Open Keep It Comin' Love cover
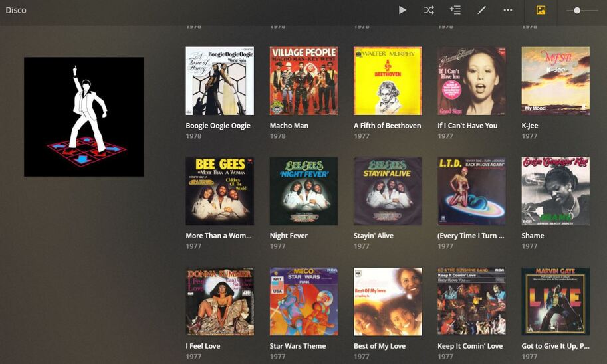Image resolution: width=607 pixels, height=364 pixels. pyautogui.click(x=471, y=302)
